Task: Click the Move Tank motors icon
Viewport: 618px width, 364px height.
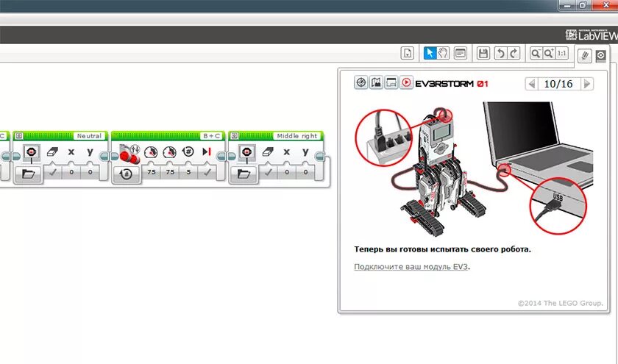Action: pyautogui.click(x=129, y=154)
